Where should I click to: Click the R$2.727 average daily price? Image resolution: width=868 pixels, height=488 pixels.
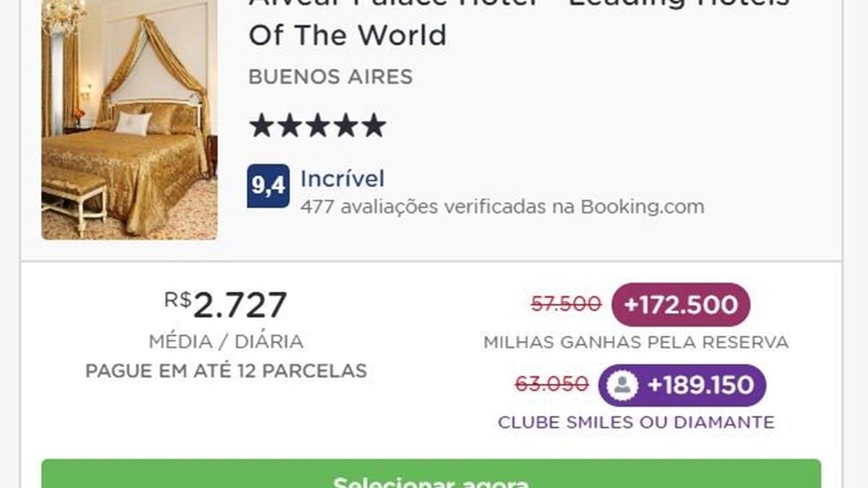226,304
